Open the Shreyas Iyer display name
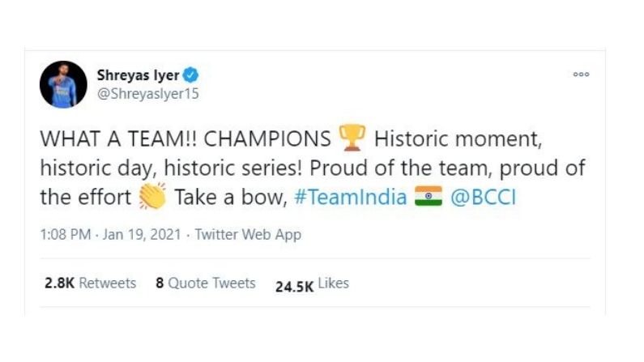Viewport: 644px width, 362px height. click(x=138, y=75)
